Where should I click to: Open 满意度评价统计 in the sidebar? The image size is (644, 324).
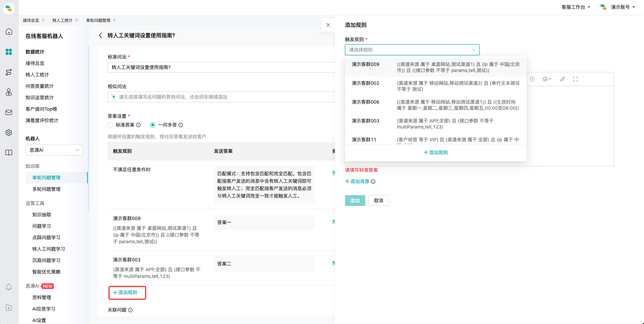point(42,120)
